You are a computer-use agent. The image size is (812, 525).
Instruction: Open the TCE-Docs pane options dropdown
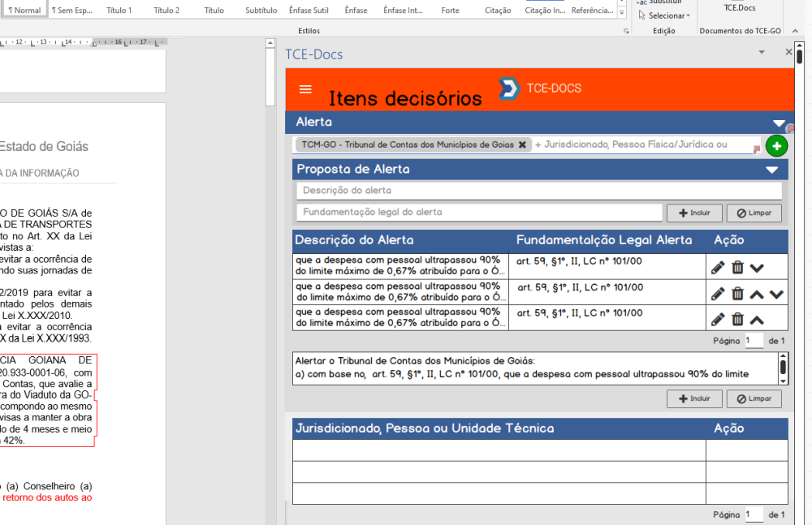(x=762, y=52)
